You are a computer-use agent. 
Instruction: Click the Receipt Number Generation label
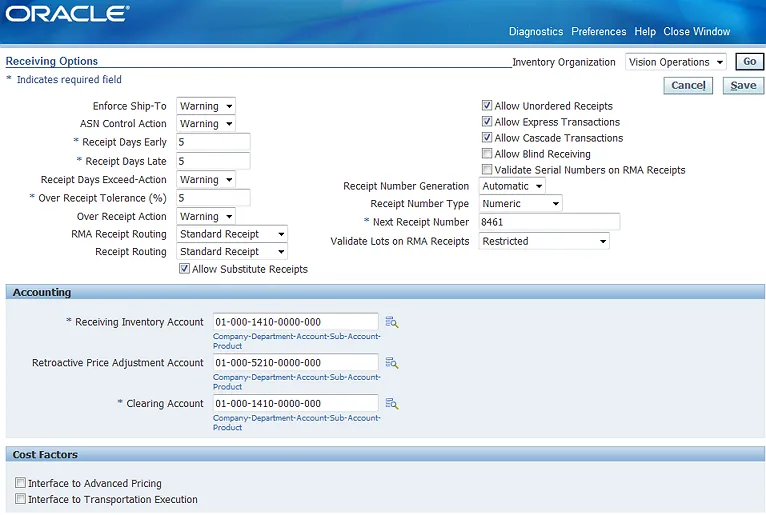coord(405,186)
